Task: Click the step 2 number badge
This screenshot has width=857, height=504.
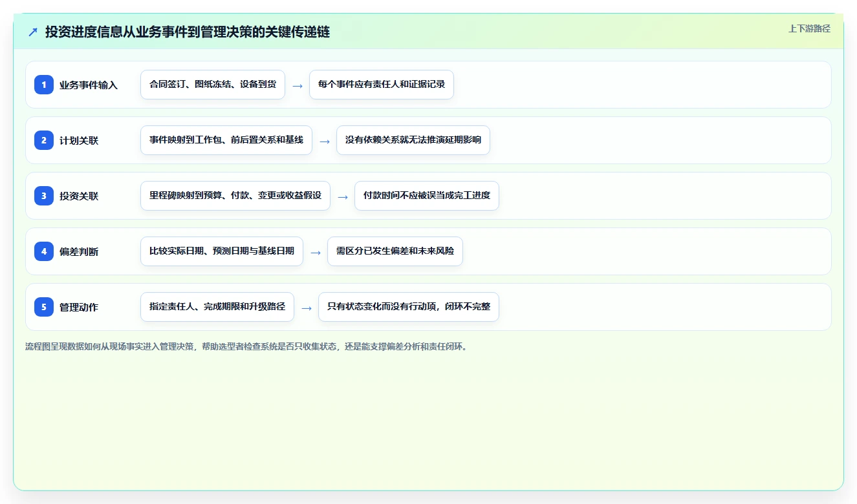Action: (44, 140)
